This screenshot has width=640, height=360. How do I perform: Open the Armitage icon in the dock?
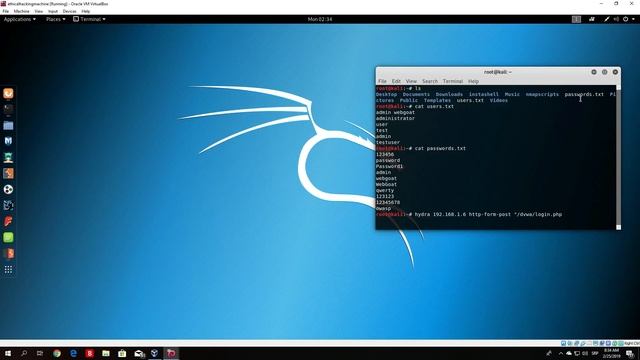point(8,157)
